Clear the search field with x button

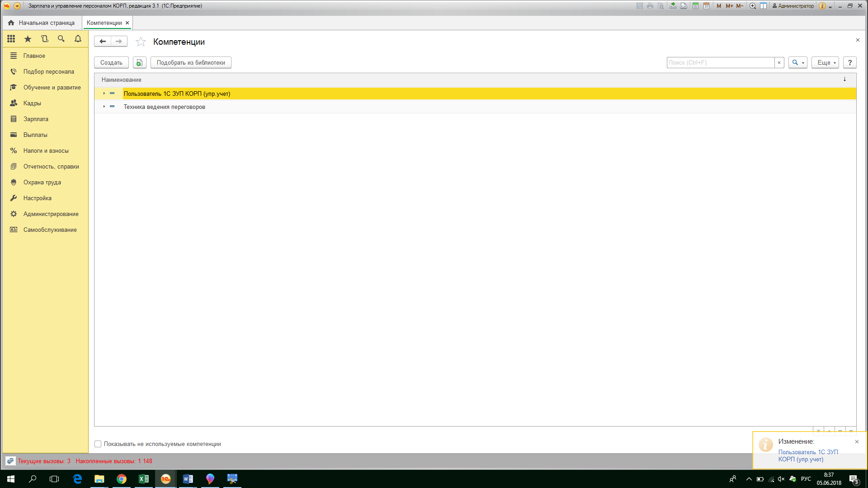tap(779, 62)
